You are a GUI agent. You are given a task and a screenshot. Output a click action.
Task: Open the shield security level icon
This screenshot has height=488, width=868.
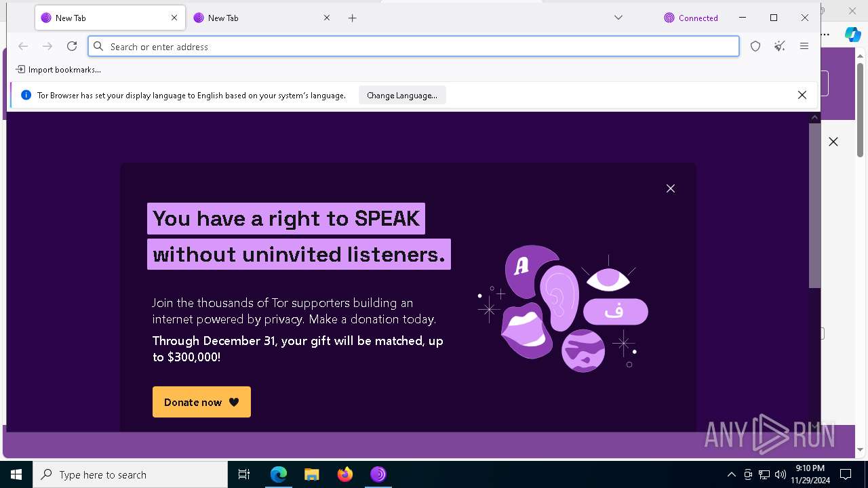(x=755, y=46)
